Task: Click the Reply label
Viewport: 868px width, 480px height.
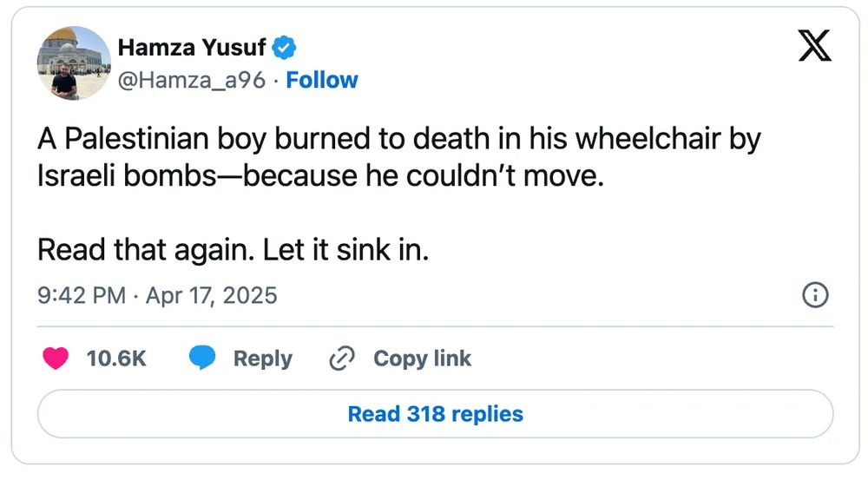Action: click(x=262, y=358)
